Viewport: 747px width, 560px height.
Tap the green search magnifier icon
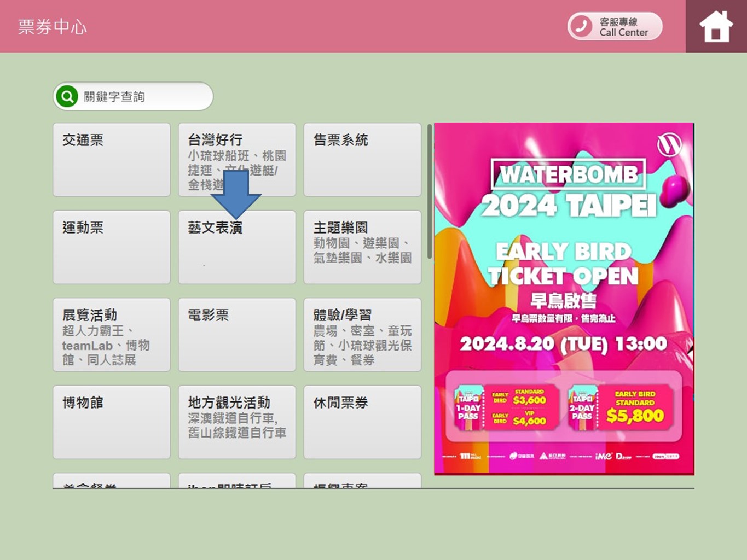pos(67,97)
